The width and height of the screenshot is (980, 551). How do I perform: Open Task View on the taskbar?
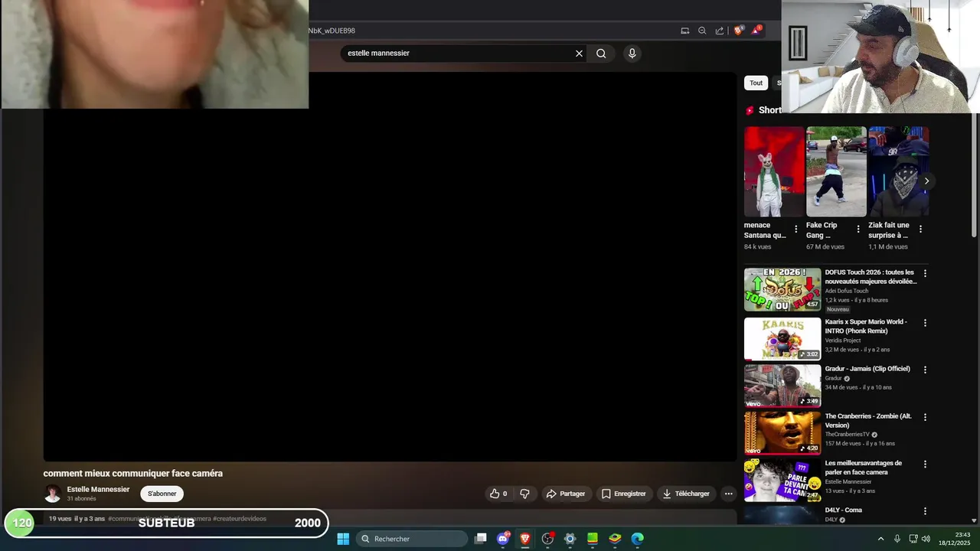pos(480,539)
